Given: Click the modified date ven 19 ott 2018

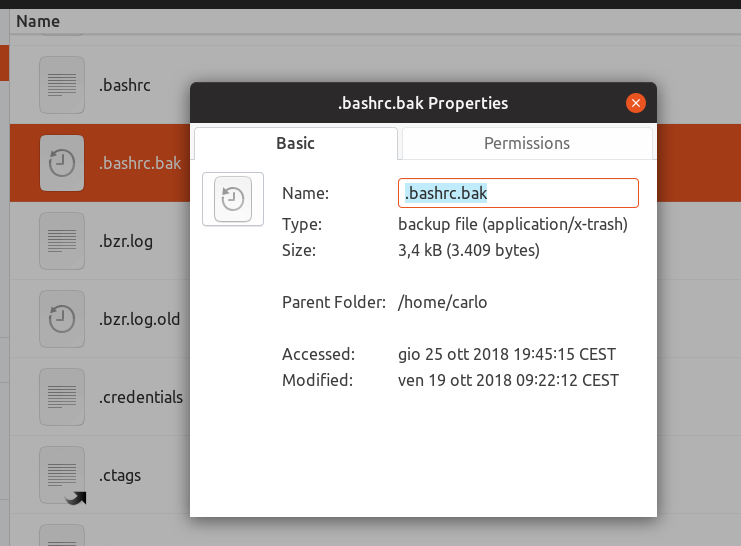Looking at the screenshot, I should pyautogui.click(x=508, y=380).
